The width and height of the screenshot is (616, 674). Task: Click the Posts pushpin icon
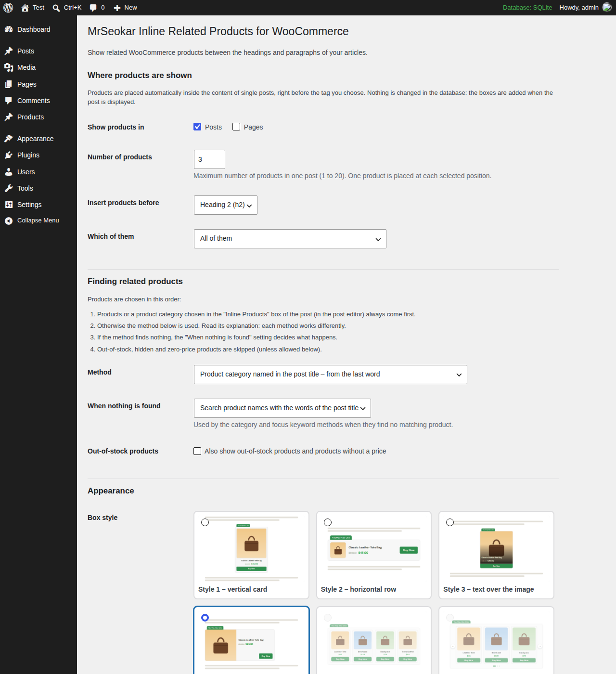[x=9, y=51]
